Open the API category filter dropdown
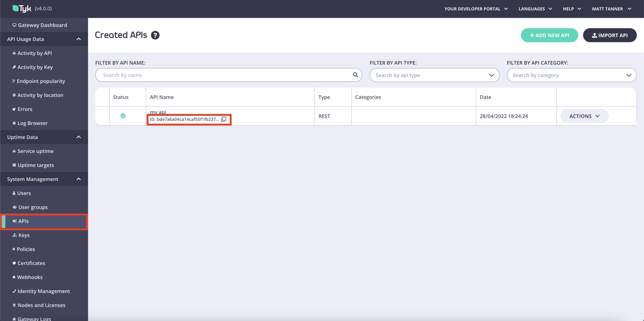 pyautogui.click(x=571, y=75)
